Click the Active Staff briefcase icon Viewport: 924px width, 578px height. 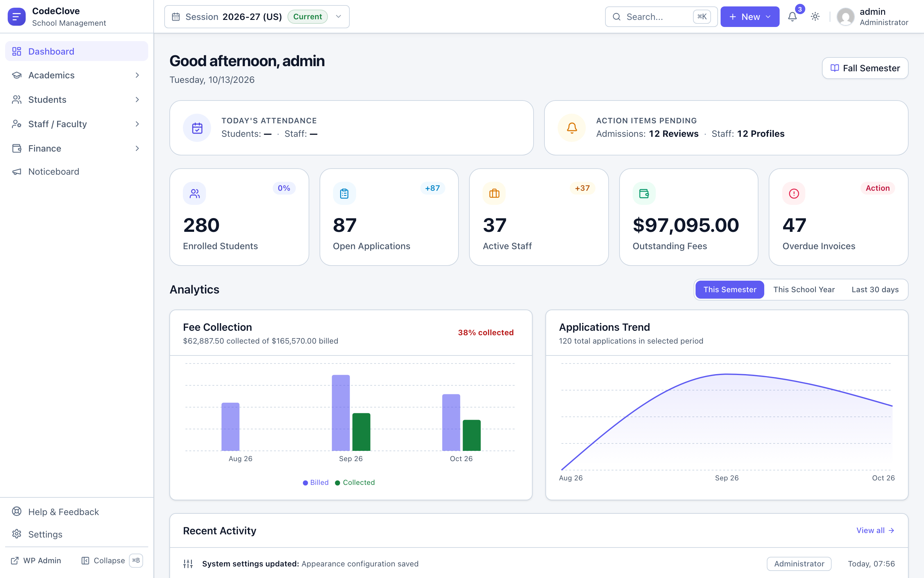click(494, 193)
